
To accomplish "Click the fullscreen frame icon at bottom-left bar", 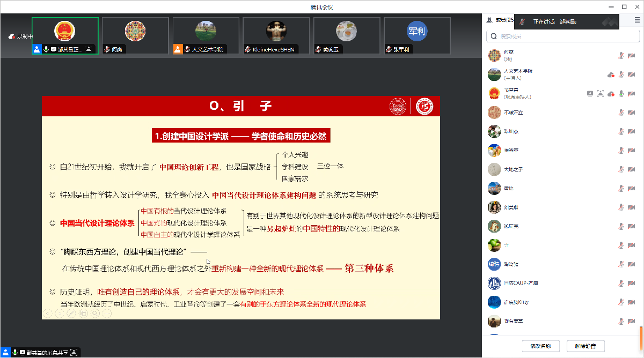I will (74, 352).
